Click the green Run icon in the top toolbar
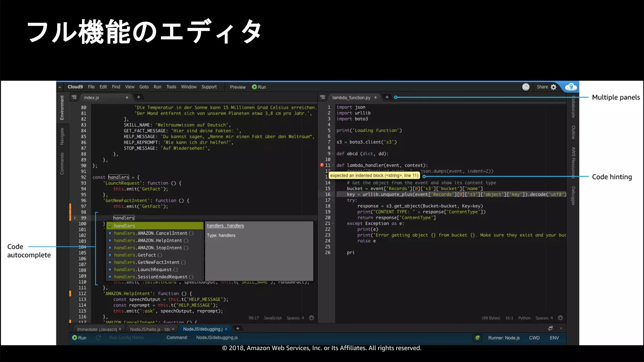Image resolution: width=644 pixels, height=362 pixels. (254, 87)
